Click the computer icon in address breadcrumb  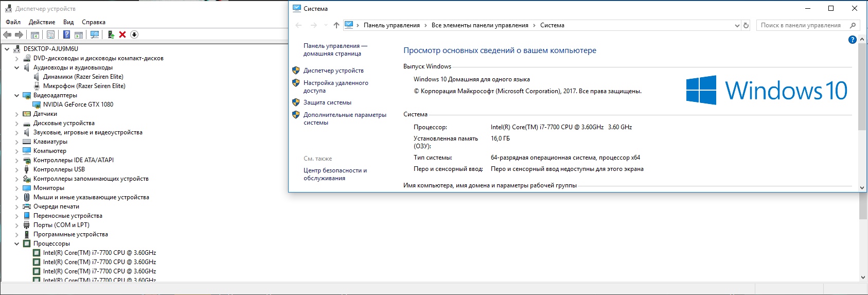[349, 25]
